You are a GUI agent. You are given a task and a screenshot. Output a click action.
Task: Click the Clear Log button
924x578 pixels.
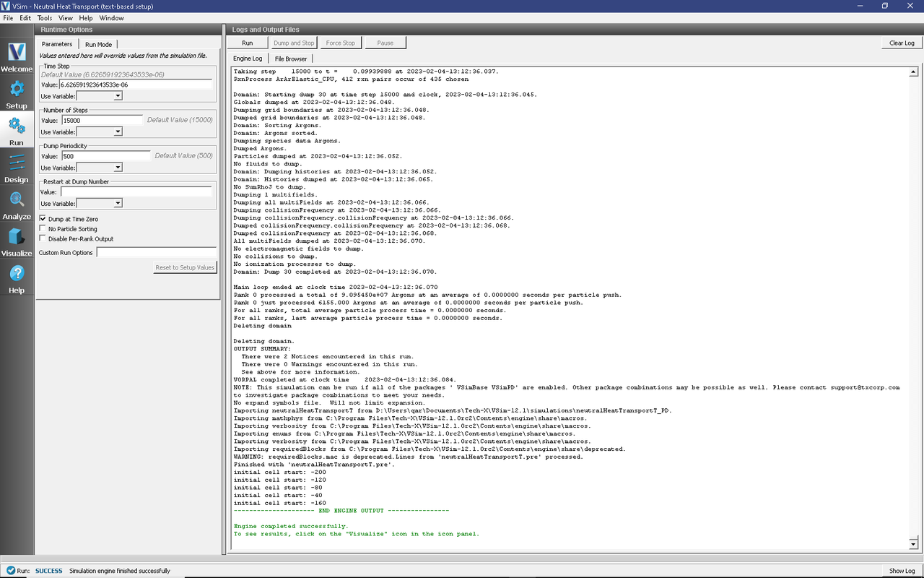pyautogui.click(x=902, y=43)
